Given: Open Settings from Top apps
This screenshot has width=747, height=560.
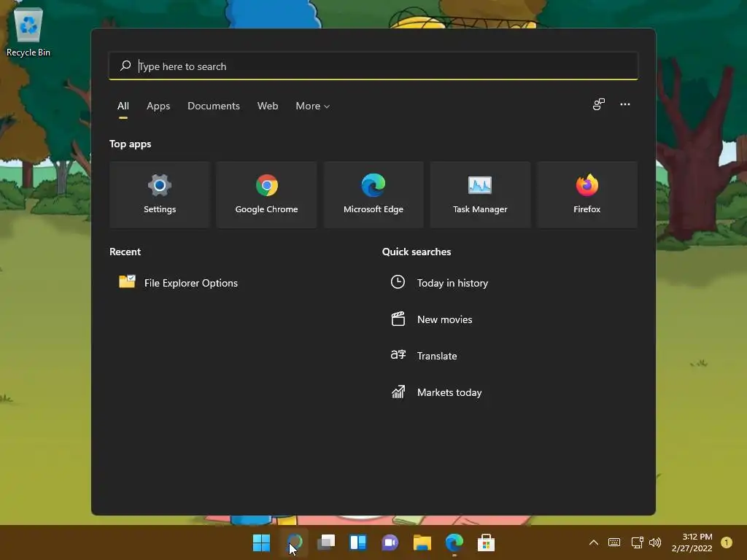Looking at the screenshot, I should click(x=160, y=195).
